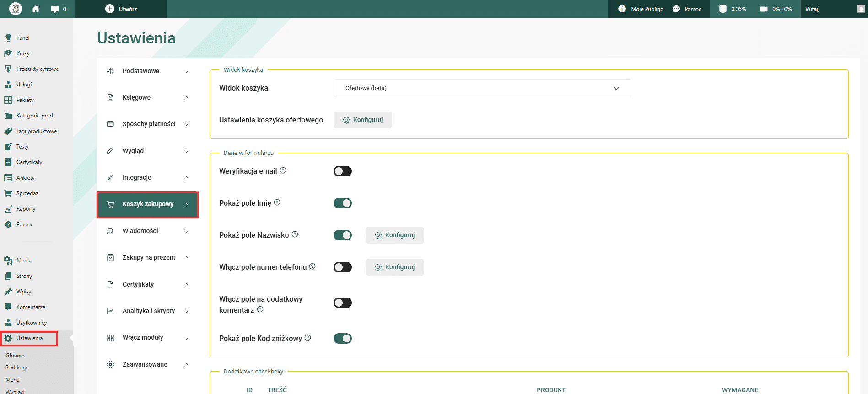Screen dimensions: 868x394
Task: Open the home icon in top bar
Action: (x=36, y=9)
